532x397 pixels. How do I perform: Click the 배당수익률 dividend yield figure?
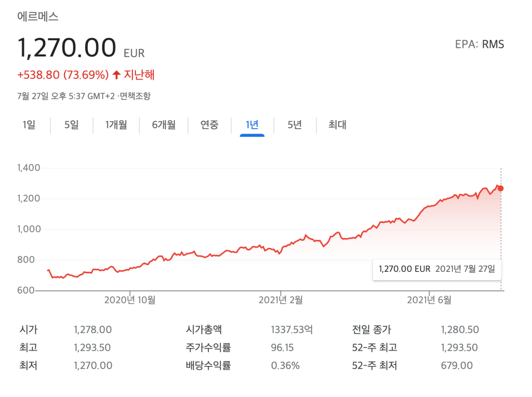point(286,366)
